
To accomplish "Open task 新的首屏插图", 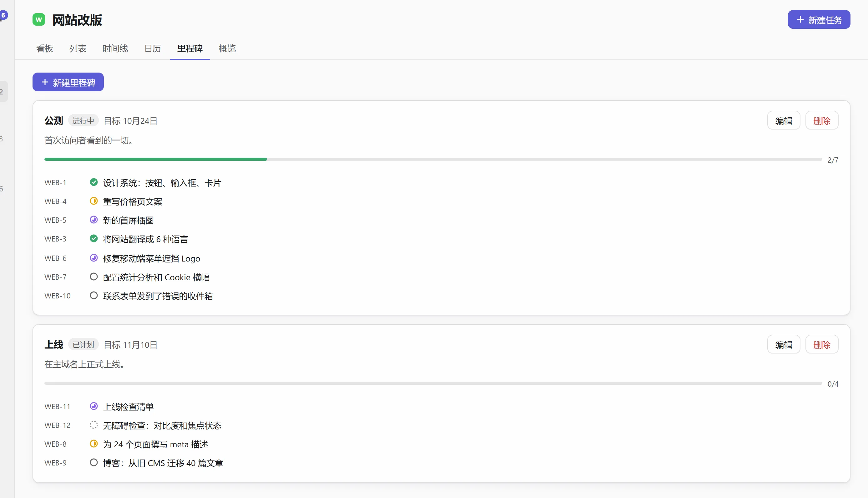I will tap(128, 221).
